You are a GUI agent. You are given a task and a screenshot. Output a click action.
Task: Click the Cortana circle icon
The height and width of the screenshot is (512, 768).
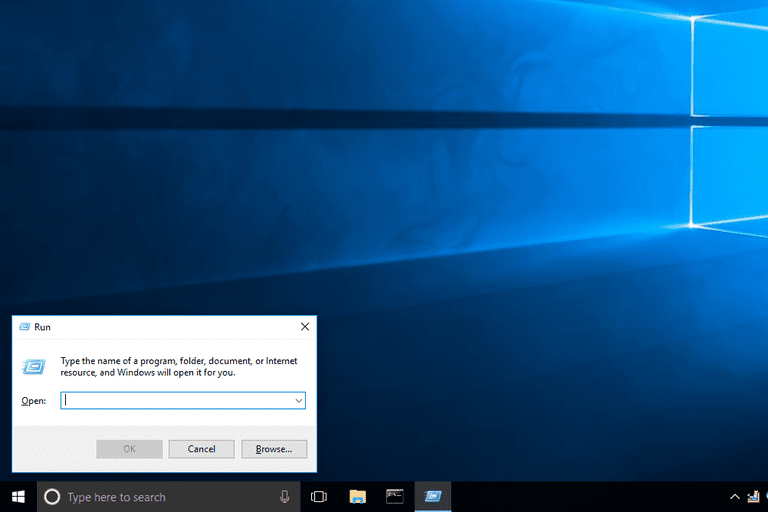click(52, 497)
